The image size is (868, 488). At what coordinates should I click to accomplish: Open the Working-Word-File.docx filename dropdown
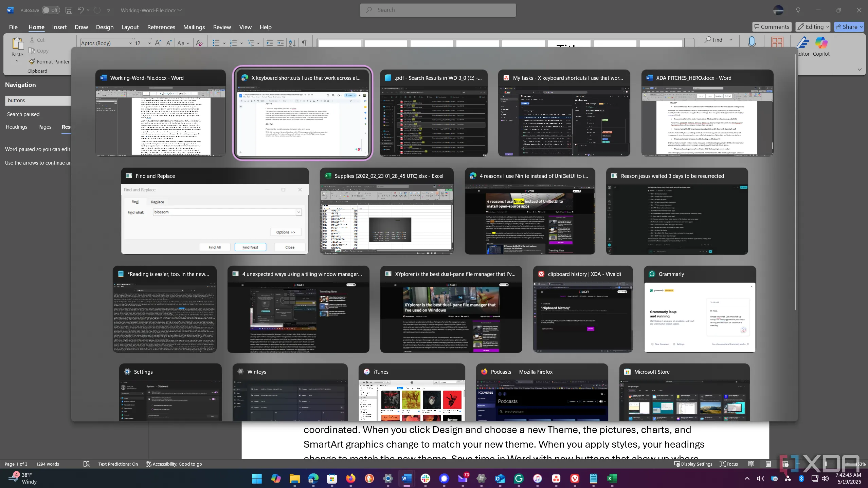pos(180,10)
